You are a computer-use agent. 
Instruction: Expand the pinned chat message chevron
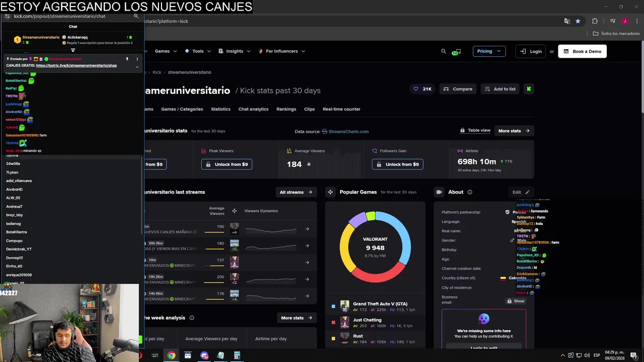137,66
